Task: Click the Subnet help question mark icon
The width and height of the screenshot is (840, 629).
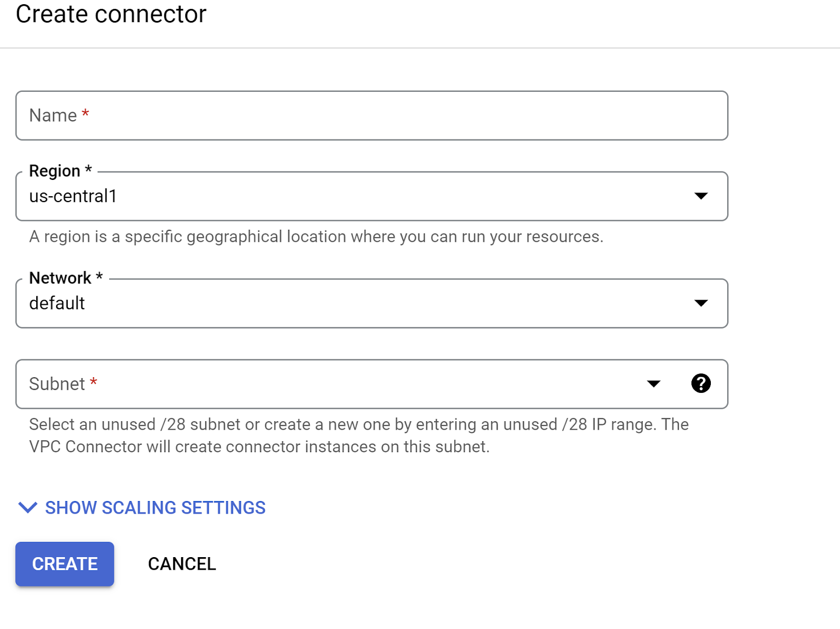Action: 701,383
